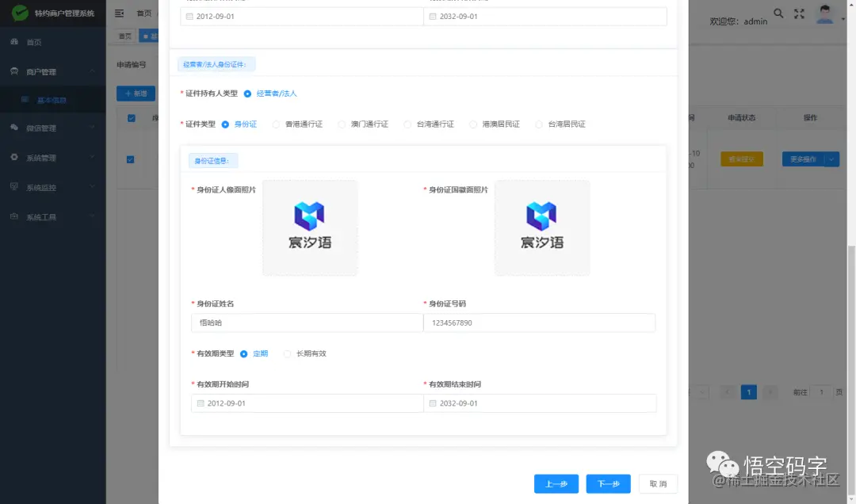Click the 身份证人像面照片 upload thumbnail

(x=310, y=227)
